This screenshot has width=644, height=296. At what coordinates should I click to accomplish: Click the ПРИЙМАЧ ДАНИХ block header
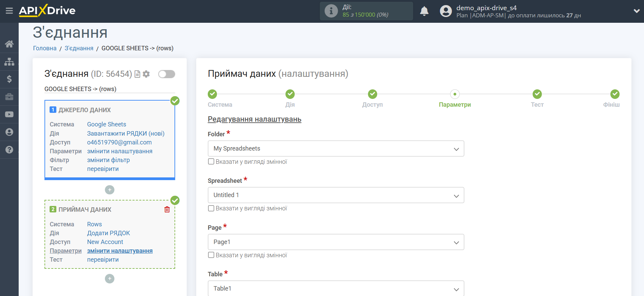coord(85,209)
